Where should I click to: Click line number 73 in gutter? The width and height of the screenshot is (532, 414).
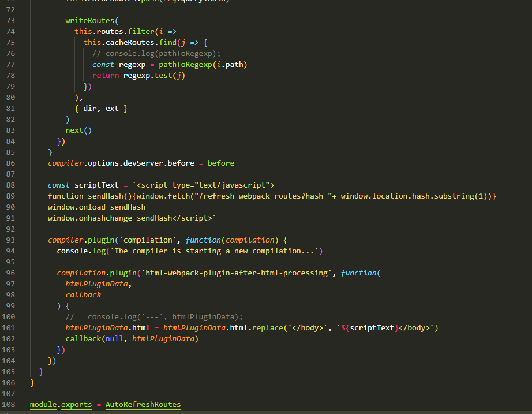10,21
